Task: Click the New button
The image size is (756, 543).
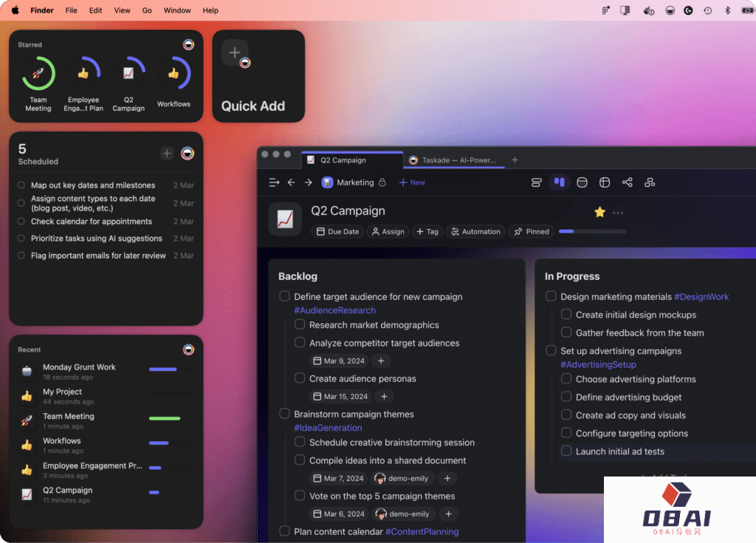Action: (x=412, y=182)
